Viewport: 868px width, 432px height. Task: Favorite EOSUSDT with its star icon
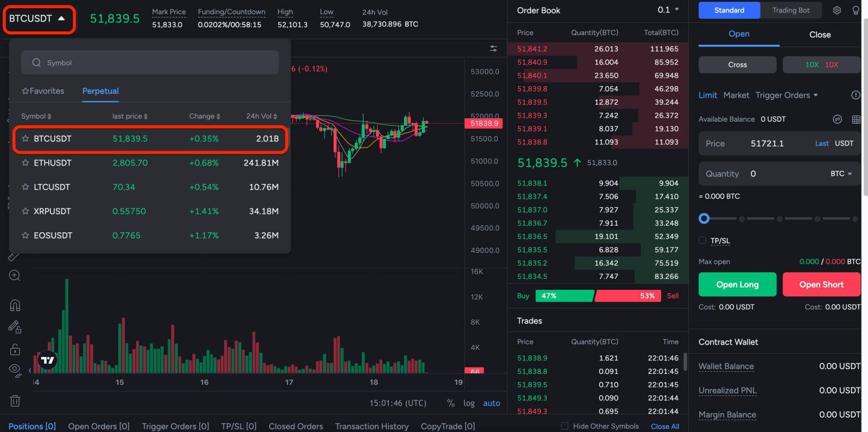coord(25,235)
